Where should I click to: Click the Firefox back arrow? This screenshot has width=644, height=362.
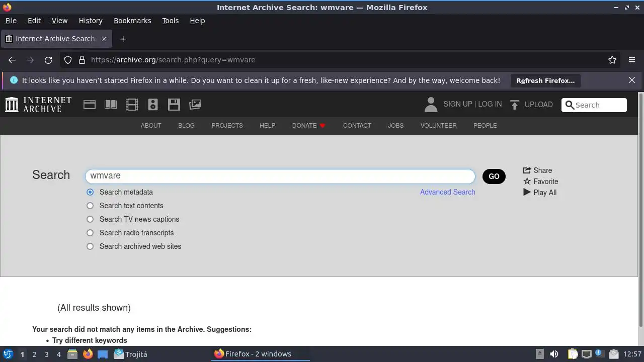(12, 60)
